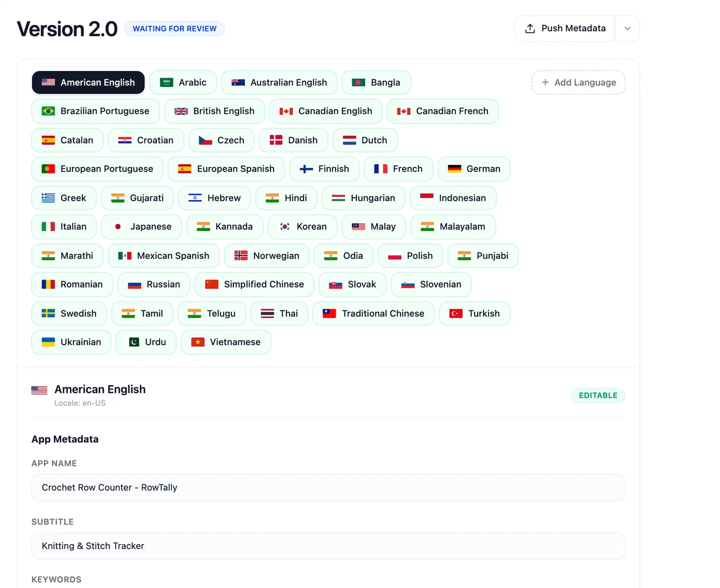Open the Push Metadata dropdown arrow
This screenshot has height=588, width=720.
(x=627, y=29)
